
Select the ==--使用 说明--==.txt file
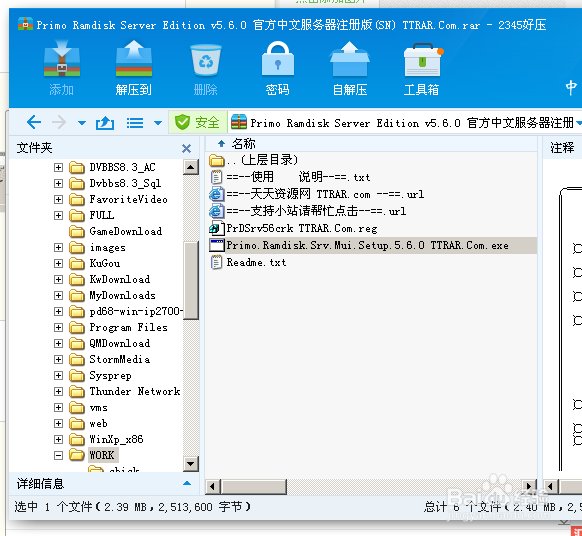pyautogui.click(x=371, y=177)
